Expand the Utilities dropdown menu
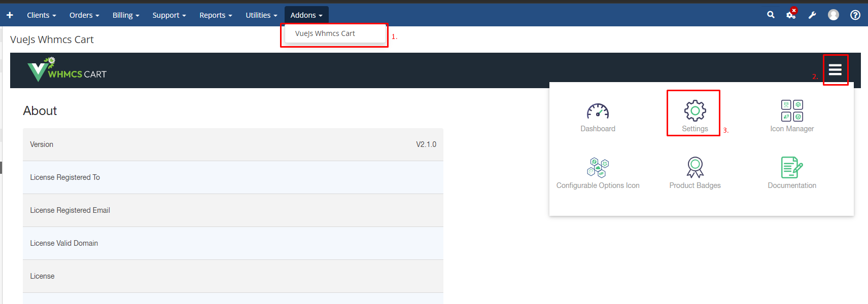 [x=261, y=15]
